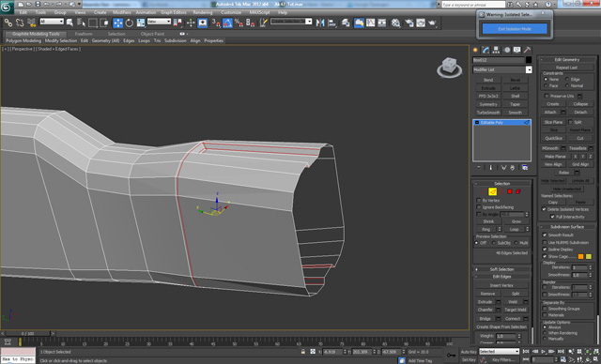Activate the Unlink Selection tool
This screenshot has height=364, width=601.
20,23
